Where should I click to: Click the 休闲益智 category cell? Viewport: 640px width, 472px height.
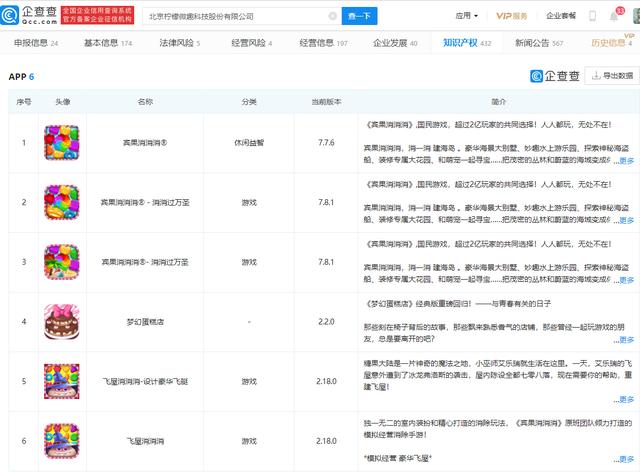coord(249,142)
